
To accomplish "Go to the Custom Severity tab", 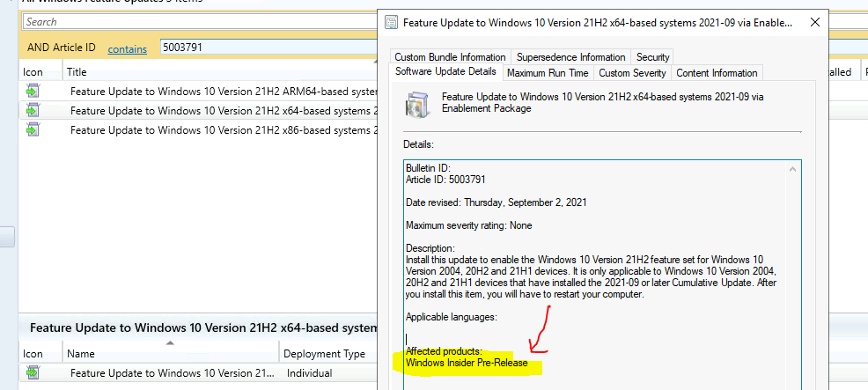I will 632,73.
